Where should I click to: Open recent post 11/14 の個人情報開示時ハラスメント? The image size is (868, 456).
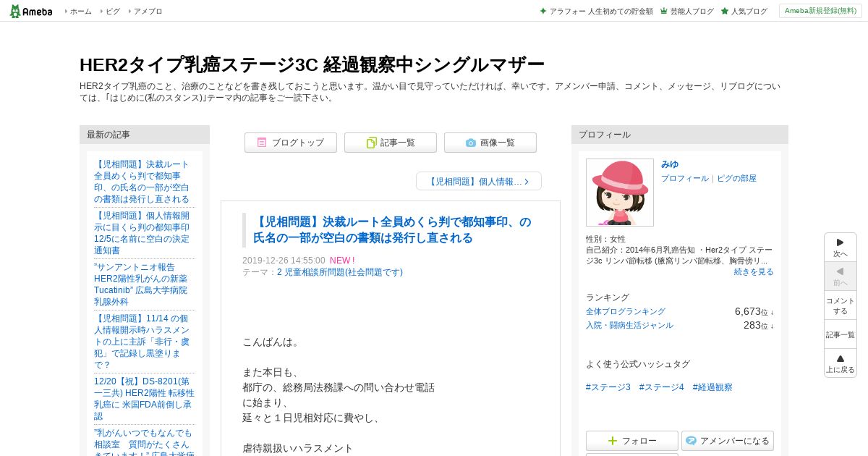coord(143,341)
